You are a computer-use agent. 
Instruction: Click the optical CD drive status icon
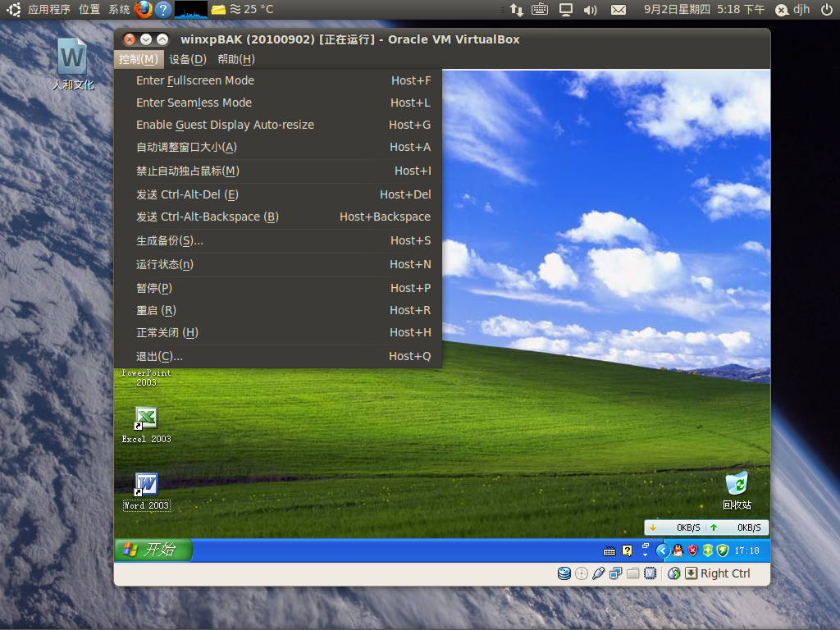[582, 573]
